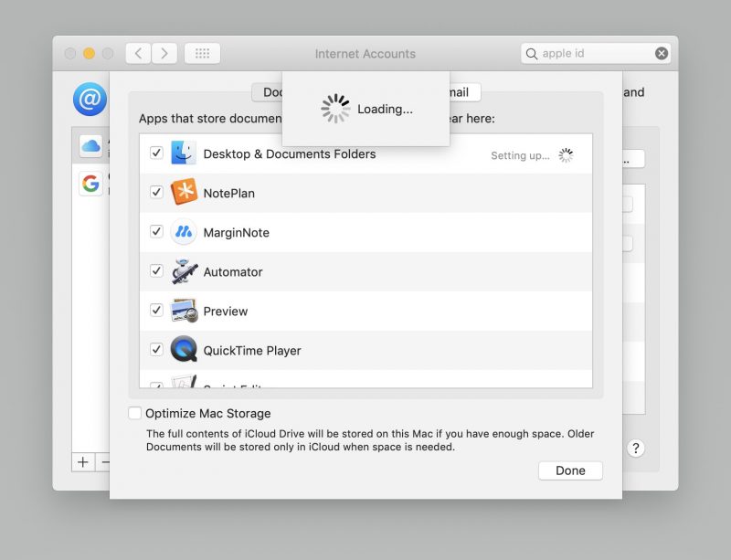Click the QuickTime Player label
The width and height of the screenshot is (731, 560).
click(x=252, y=351)
